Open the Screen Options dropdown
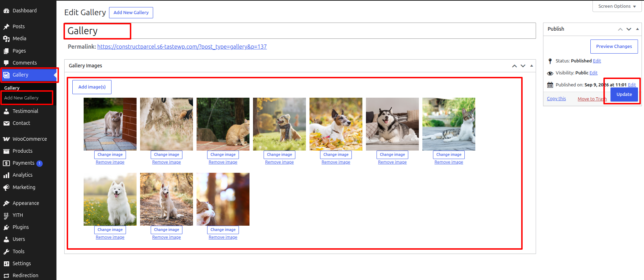This screenshot has height=280, width=644. click(x=617, y=6)
